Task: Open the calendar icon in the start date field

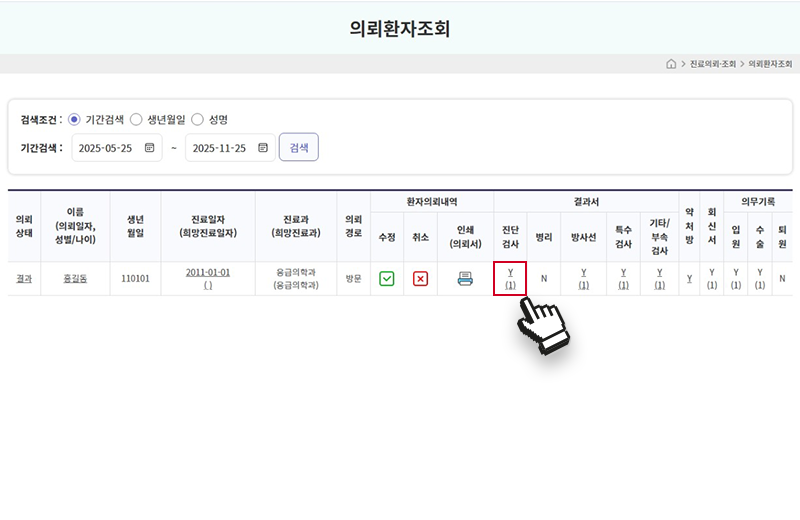Action: click(149, 148)
